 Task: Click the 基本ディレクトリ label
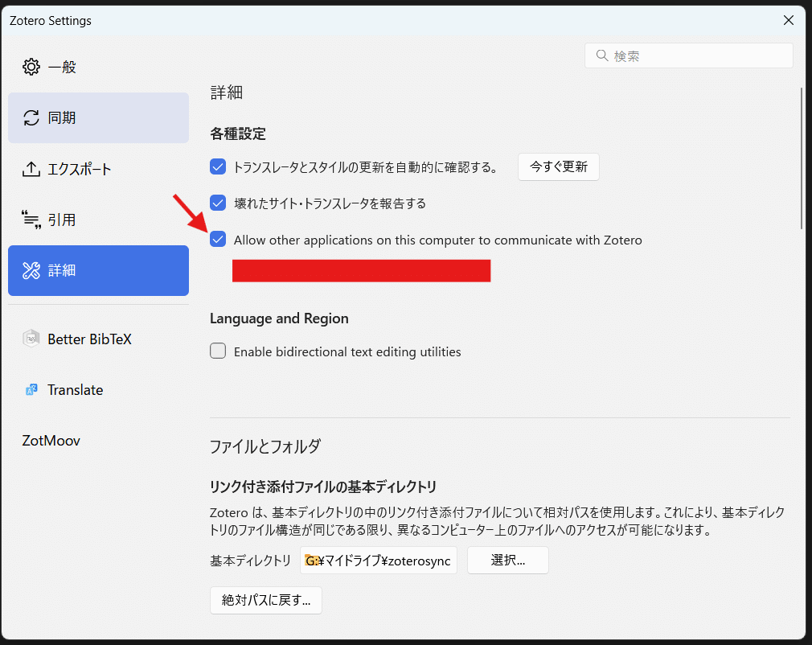click(x=251, y=561)
